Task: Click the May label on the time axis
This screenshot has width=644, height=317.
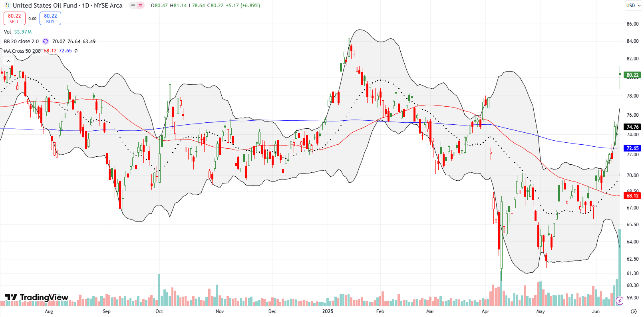Action: click(x=541, y=311)
